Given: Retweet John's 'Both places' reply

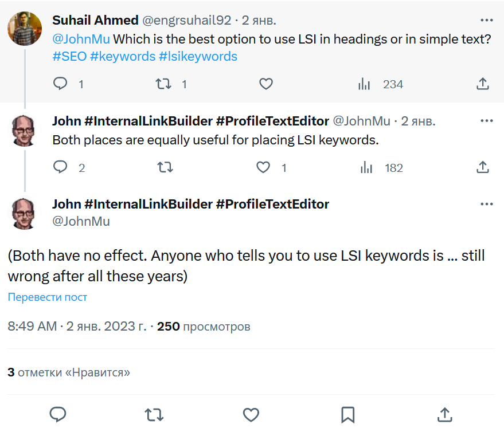Looking at the screenshot, I should tap(165, 168).
